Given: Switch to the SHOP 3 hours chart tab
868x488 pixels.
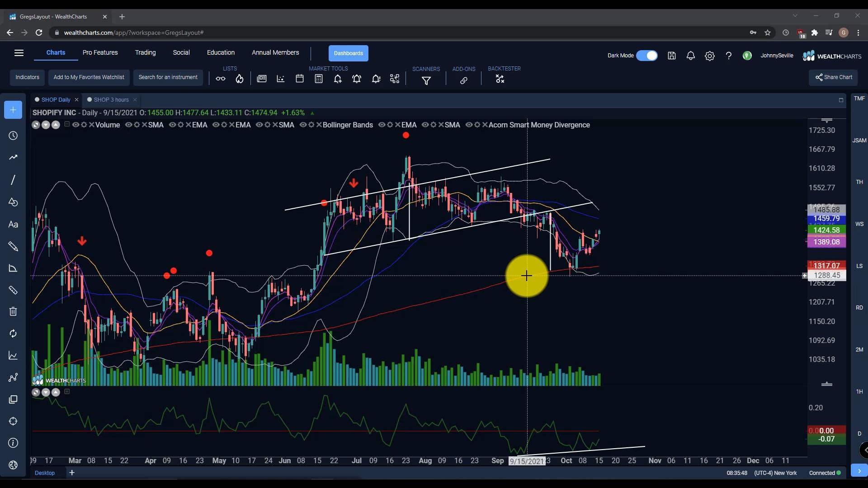Looking at the screenshot, I should pyautogui.click(x=111, y=100).
